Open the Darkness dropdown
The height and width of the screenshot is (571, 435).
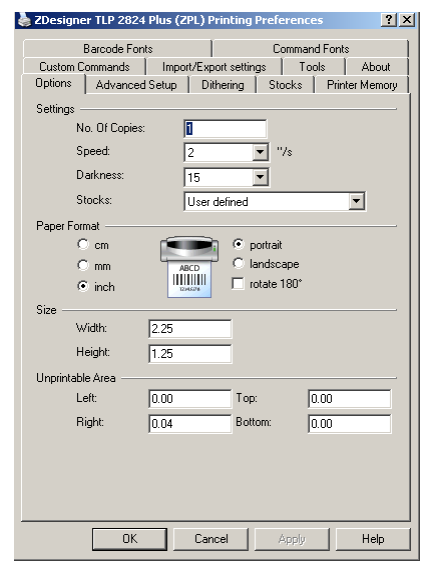point(260,177)
